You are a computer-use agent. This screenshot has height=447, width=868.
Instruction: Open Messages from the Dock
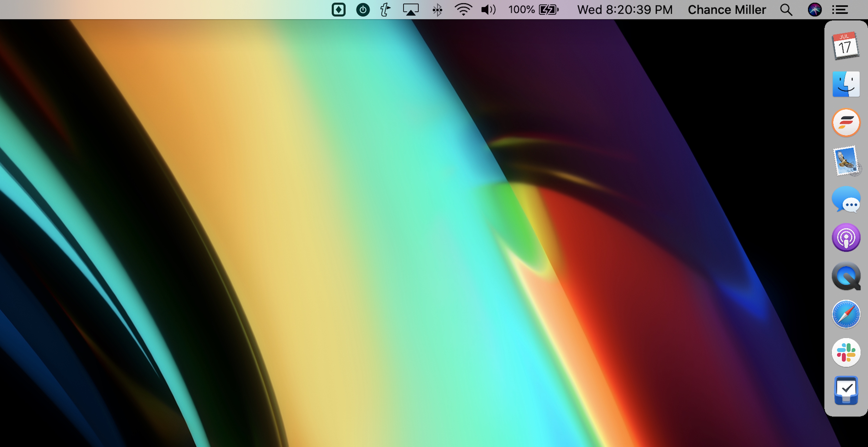pyautogui.click(x=846, y=199)
